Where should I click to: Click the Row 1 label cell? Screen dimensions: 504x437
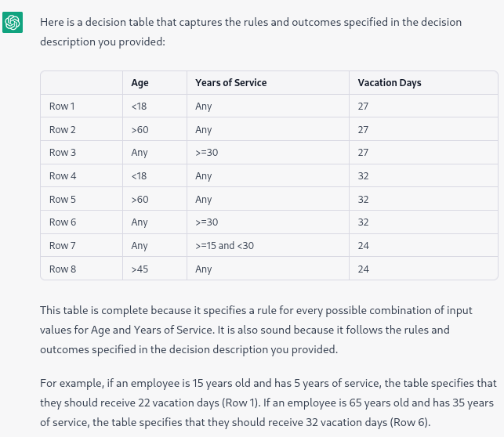click(x=82, y=107)
